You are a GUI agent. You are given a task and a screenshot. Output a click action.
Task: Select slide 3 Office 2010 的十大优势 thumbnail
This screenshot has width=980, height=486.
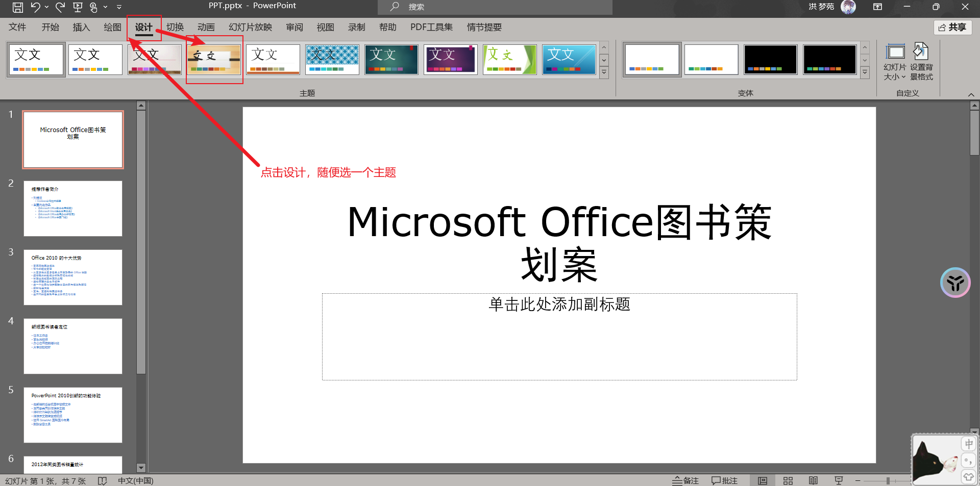click(73, 277)
